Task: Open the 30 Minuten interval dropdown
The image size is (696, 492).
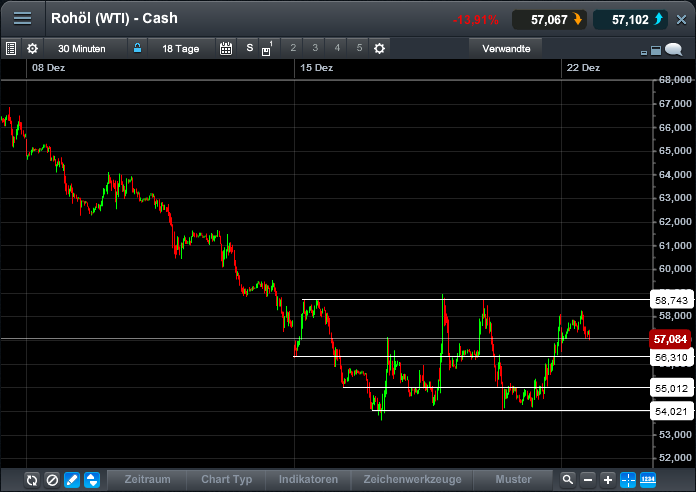Action: [x=82, y=48]
